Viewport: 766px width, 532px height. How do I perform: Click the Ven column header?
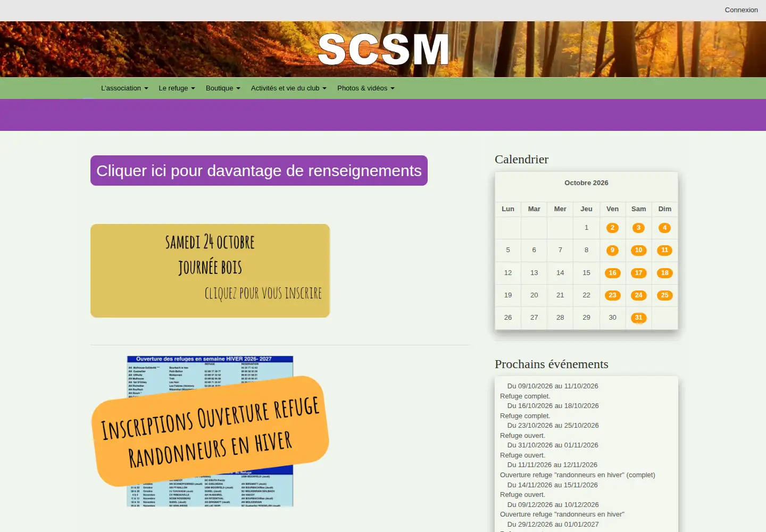[x=612, y=209]
